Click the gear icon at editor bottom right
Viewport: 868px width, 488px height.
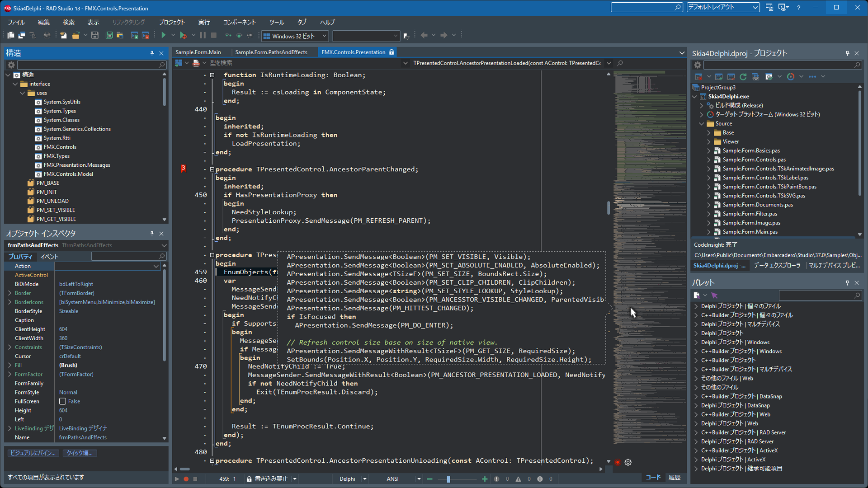[x=628, y=462]
